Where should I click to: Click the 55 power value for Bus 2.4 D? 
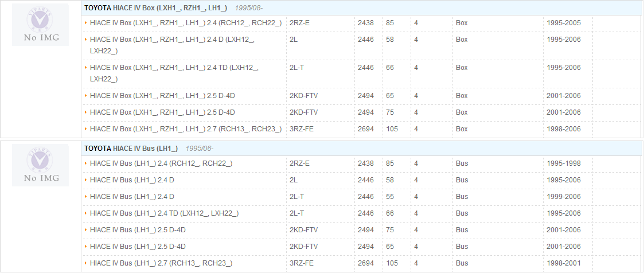(390, 197)
